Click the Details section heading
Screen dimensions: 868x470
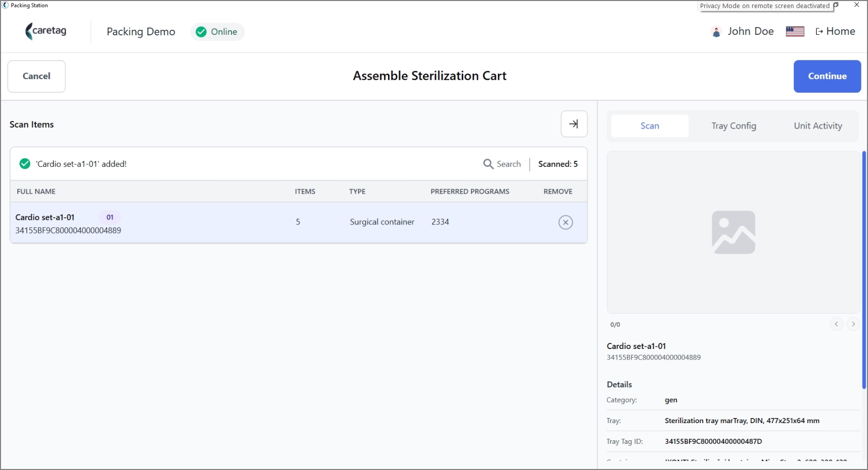click(619, 384)
